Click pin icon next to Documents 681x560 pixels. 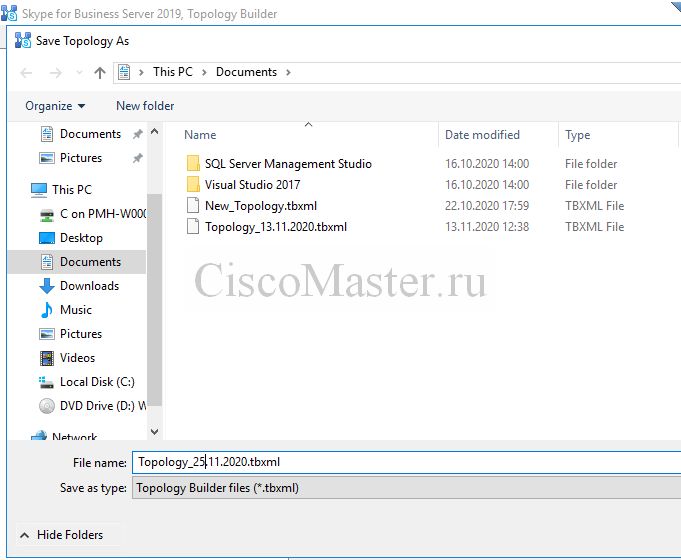[138, 134]
